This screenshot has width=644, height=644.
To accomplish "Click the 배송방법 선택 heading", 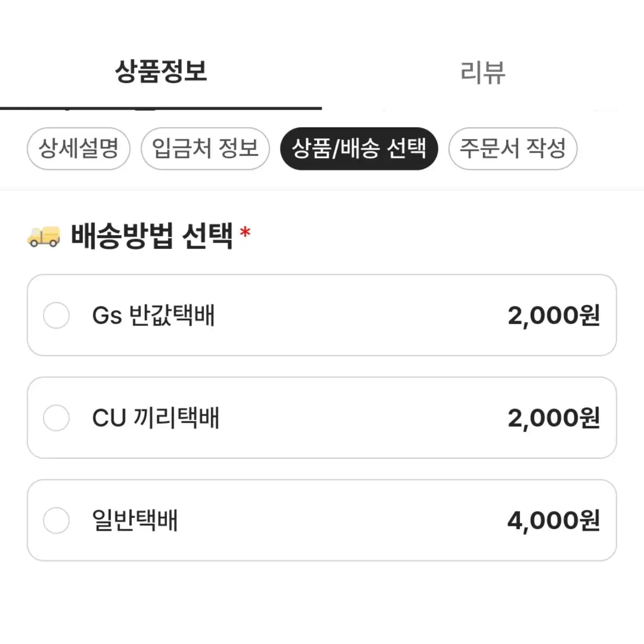I will tap(152, 236).
